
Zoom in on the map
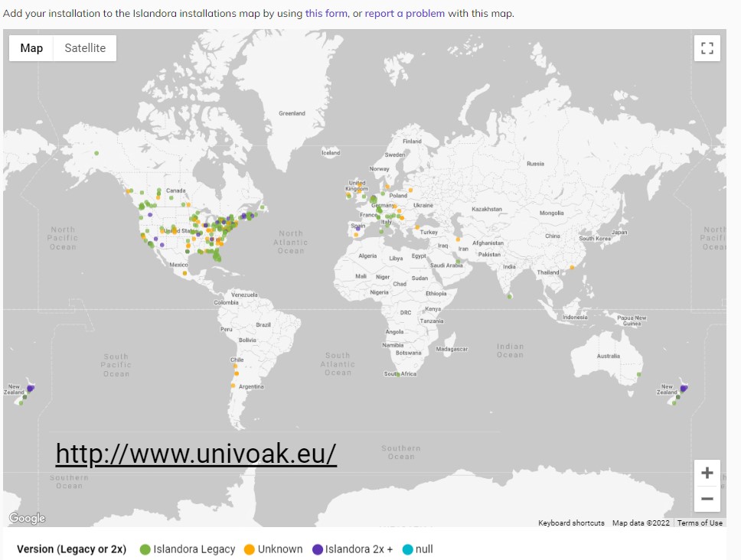(707, 473)
